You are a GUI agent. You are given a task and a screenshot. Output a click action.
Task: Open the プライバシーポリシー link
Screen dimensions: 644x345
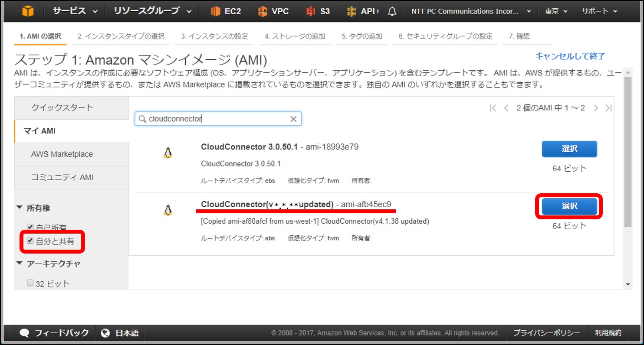[x=547, y=333]
